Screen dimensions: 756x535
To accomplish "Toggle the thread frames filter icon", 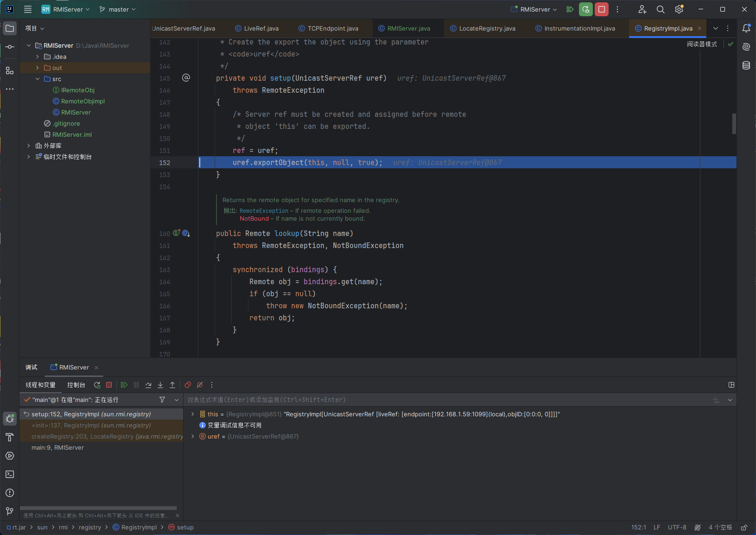I will [162, 400].
